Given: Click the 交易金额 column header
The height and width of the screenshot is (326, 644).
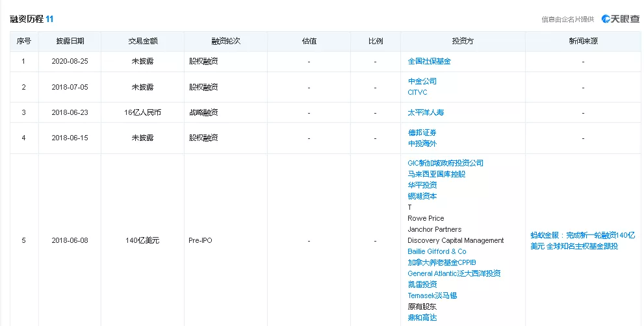Looking at the screenshot, I should click(x=142, y=41).
